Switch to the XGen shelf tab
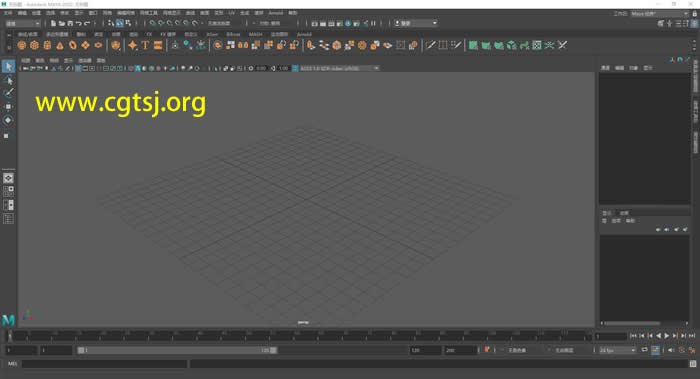Viewport: 700px width, 379px height. pos(212,34)
